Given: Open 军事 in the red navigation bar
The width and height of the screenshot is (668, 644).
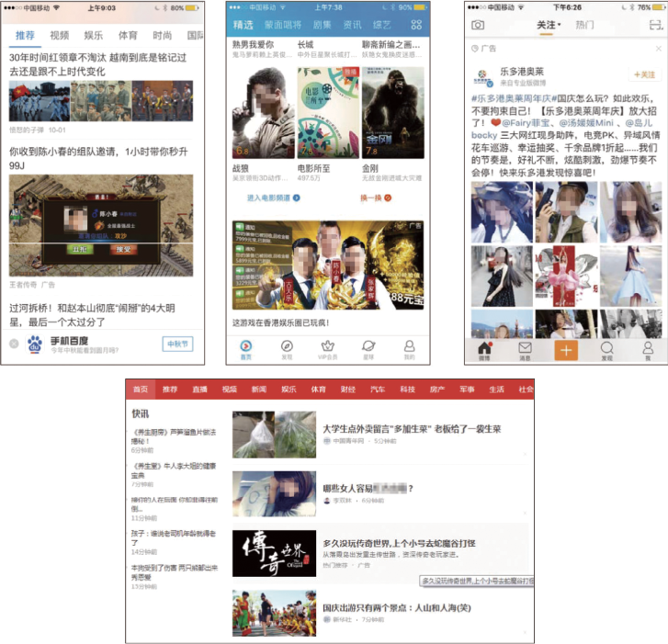Looking at the screenshot, I should coord(467,389).
